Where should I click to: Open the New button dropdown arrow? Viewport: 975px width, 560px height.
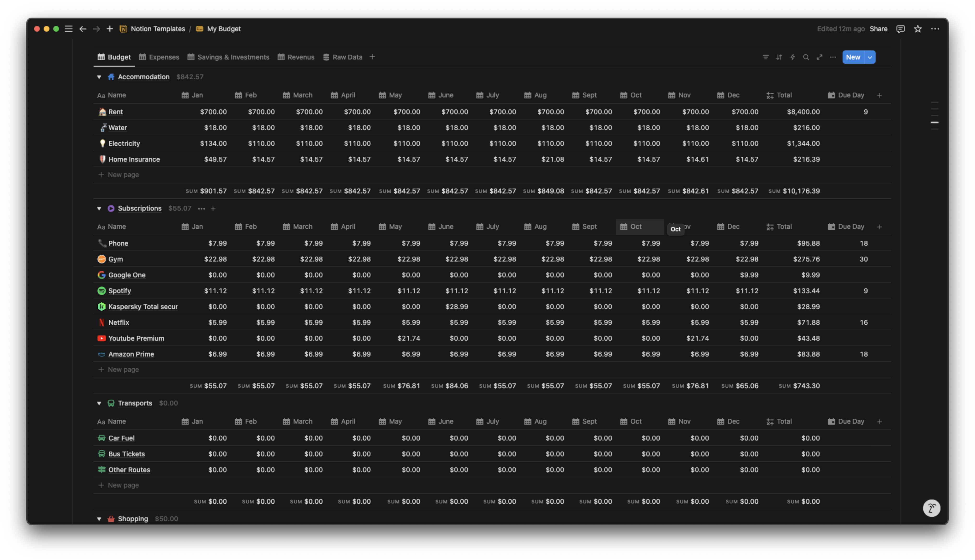[869, 57]
